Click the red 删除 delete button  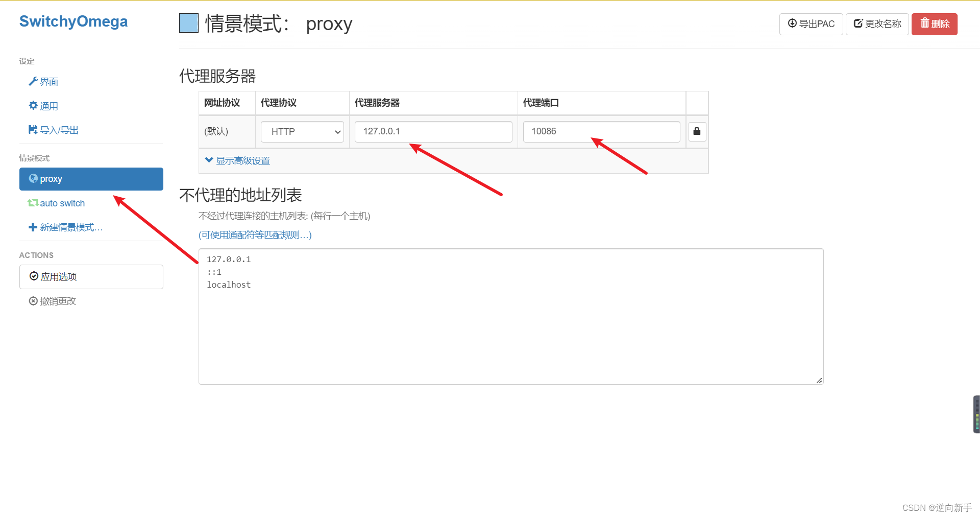[935, 24]
